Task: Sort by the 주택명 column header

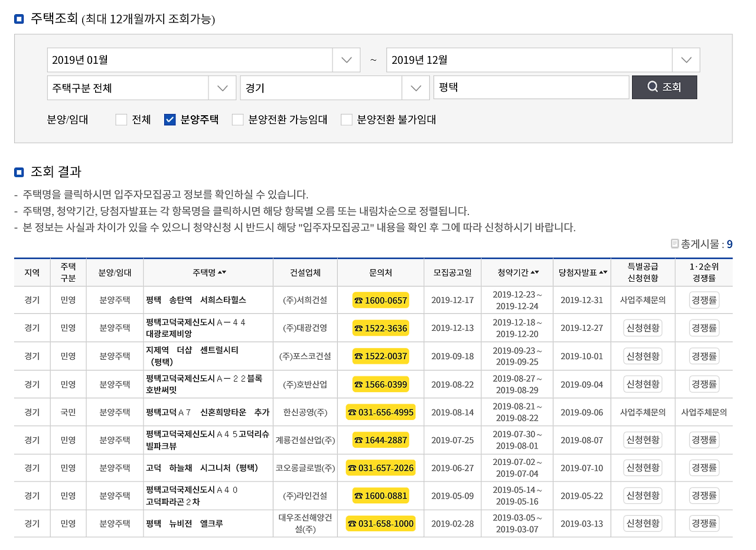Action: tap(209, 272)
